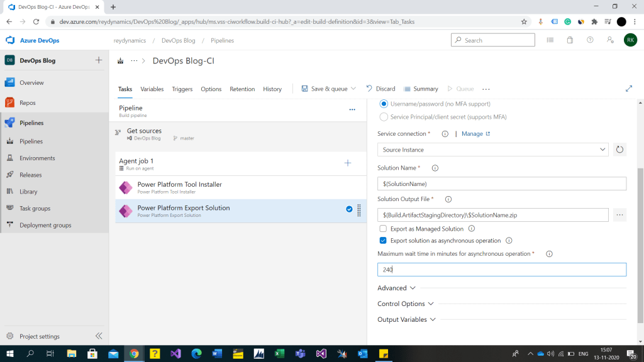The height and width of the screenshot is (362, 644).
Task: Open the browse ellipsis for Solution Output File
Action: (x=619, y=215)
